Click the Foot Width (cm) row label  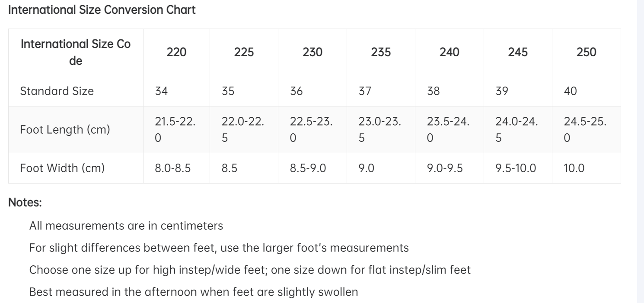(x=63, y=168)
